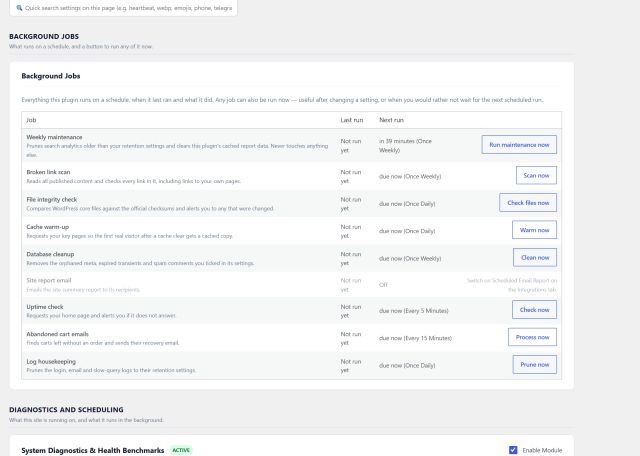Start broken link scan with Scan now
The image size is (640, 456).
tap(536, 176)
